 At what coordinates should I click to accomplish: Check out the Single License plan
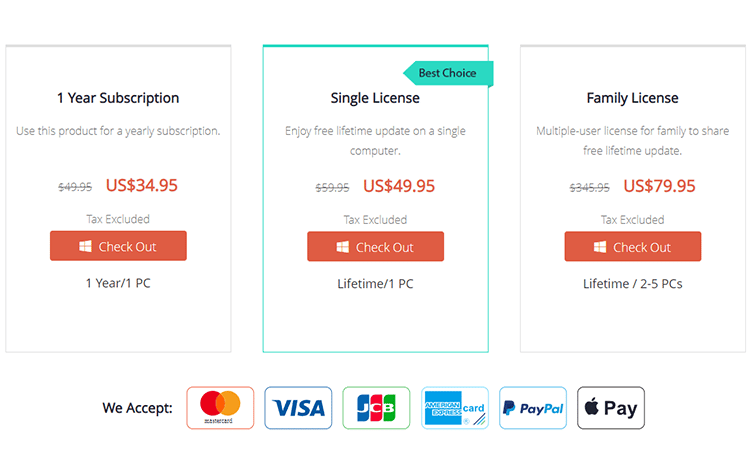pyautogui.click(x=375, y=246)
